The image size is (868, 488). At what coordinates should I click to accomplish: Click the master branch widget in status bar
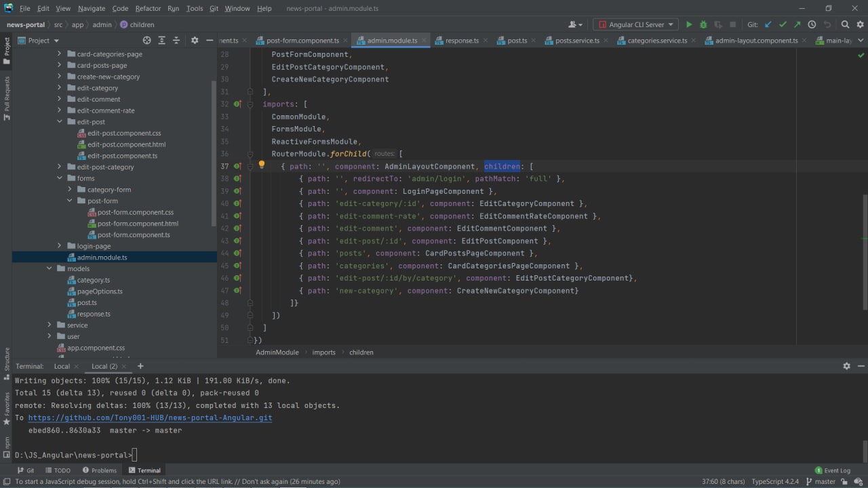point(821,481)
